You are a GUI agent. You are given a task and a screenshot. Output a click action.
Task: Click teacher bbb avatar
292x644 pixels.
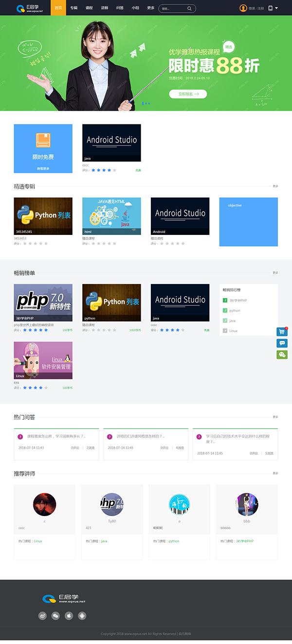[247, 504]
